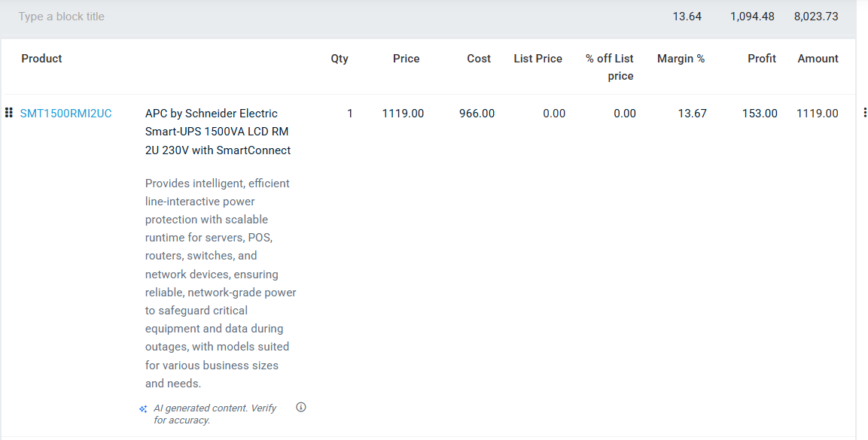Click the Profit value 153.00
Screen dimensions: 868x440
[760, 114]
